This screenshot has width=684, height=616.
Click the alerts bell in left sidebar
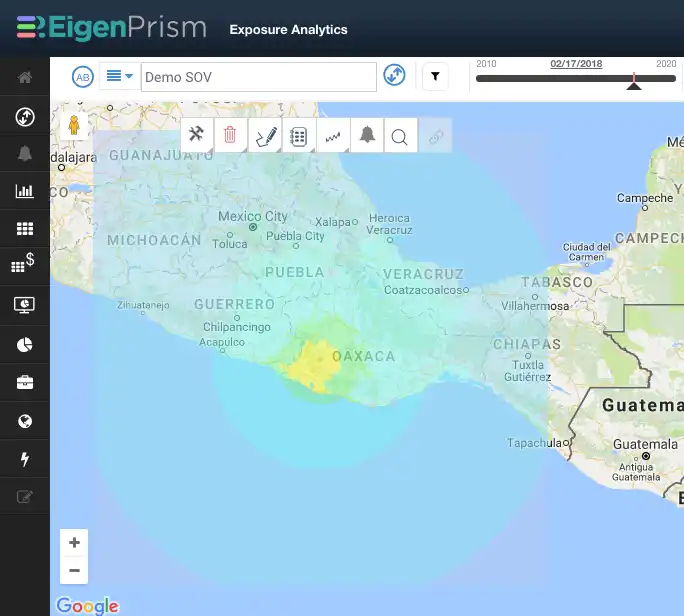click(25, 154)
